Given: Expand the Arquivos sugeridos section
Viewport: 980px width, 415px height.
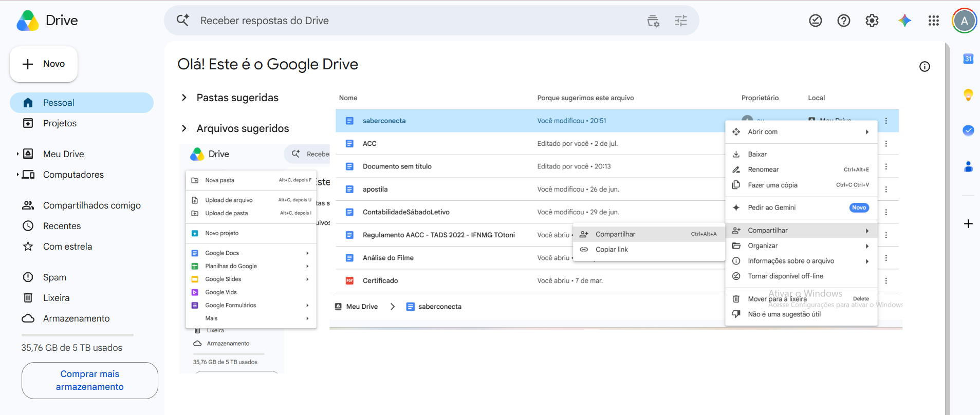Looking at the screenshot, I should point(184,128).
